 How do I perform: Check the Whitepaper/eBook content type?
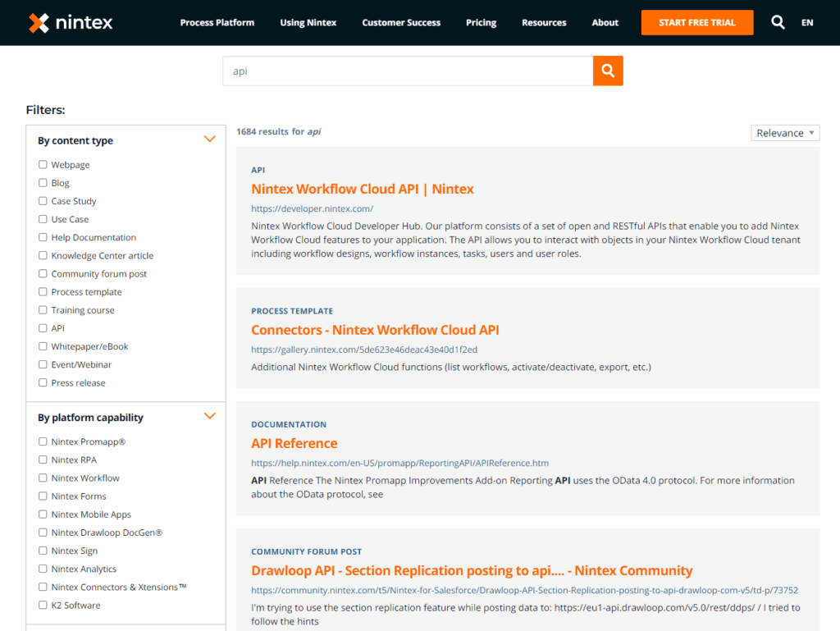43,346
